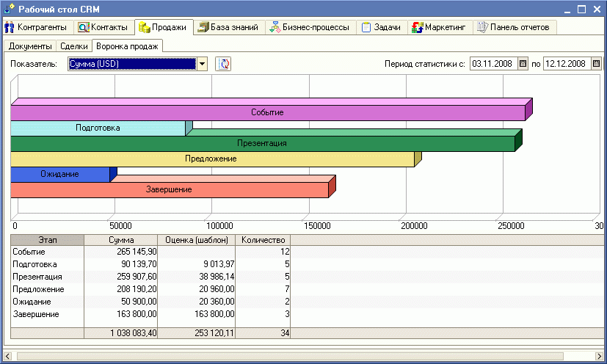
Task: Open the Маркетинг tab
Action: [439, 28]
